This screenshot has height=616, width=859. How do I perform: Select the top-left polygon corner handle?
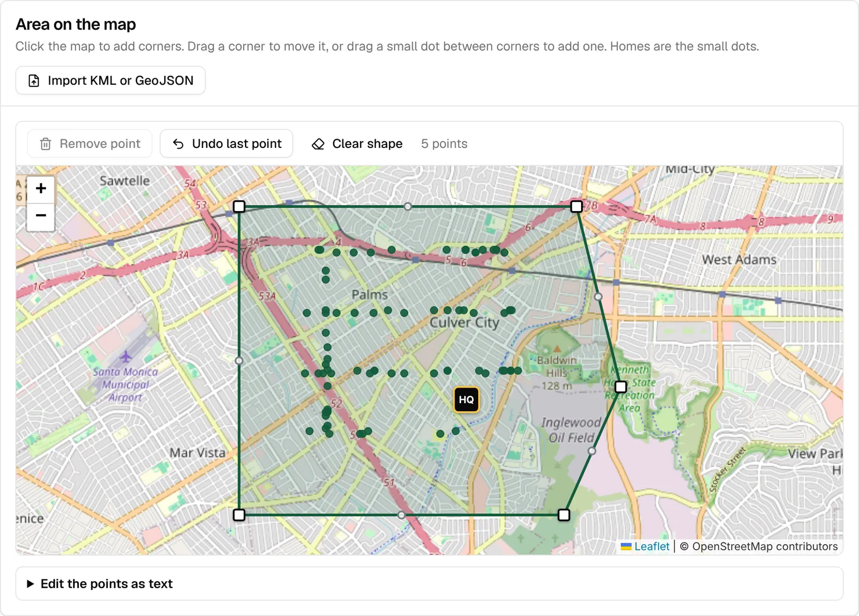[x=239, y=206]
